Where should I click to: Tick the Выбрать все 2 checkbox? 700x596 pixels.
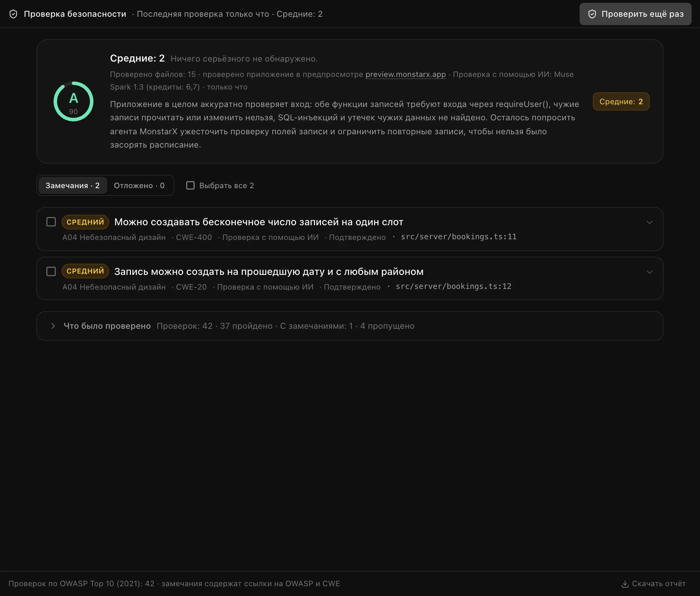190,185
